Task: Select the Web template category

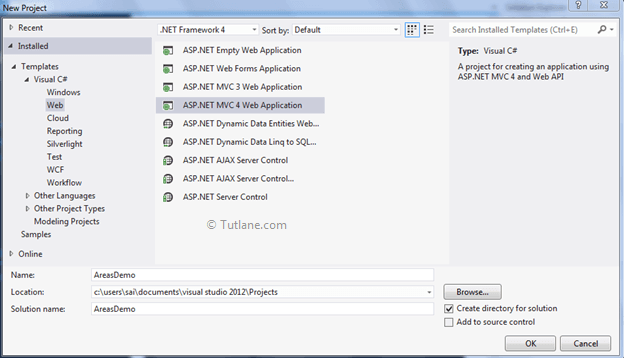Action: coord(55,105)
